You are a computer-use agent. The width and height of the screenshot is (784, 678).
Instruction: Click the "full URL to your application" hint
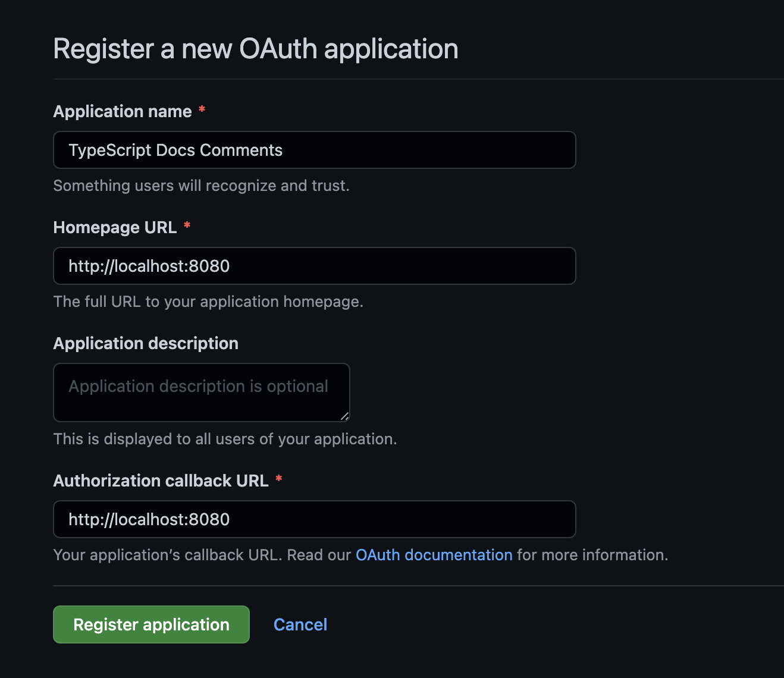(208, 302)
